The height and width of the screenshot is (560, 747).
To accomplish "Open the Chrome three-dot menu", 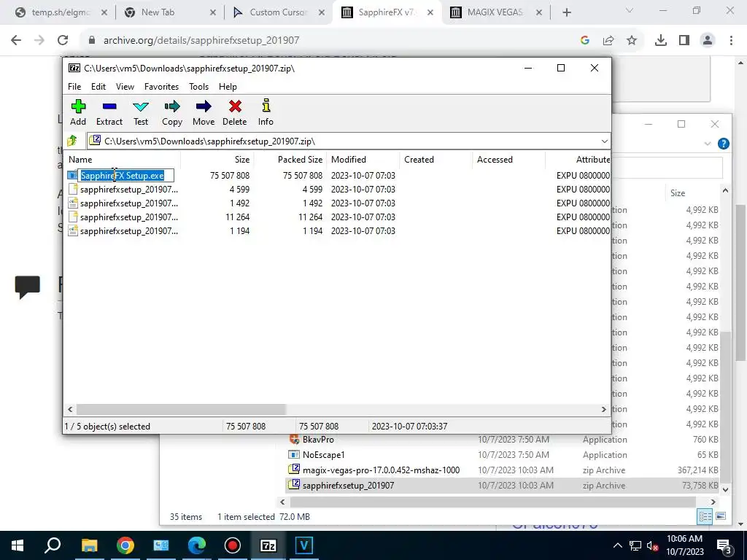I will (x=731, y=41).
